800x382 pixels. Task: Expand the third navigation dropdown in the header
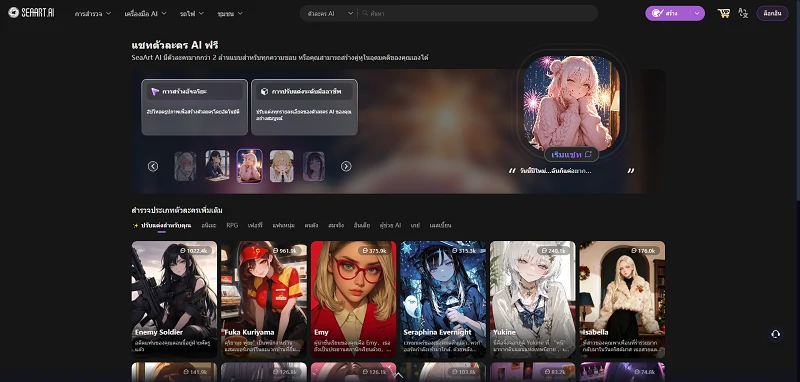point(191,14)
